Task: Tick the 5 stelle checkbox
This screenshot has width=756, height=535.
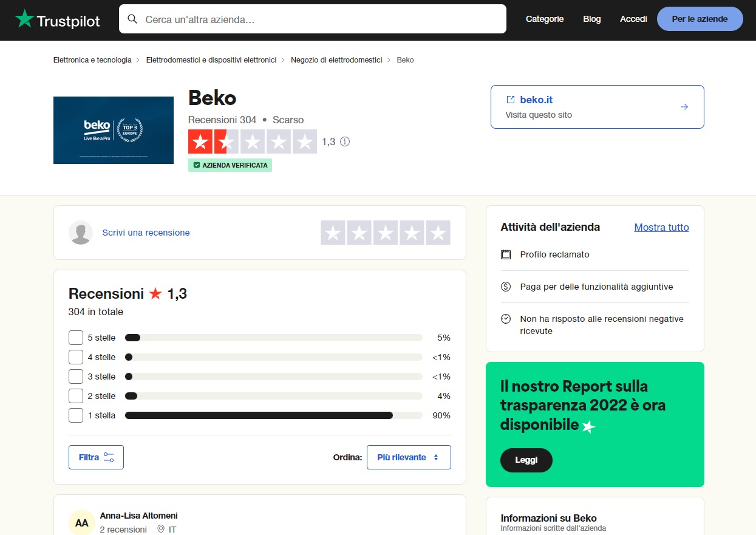Action: point(76,338)
